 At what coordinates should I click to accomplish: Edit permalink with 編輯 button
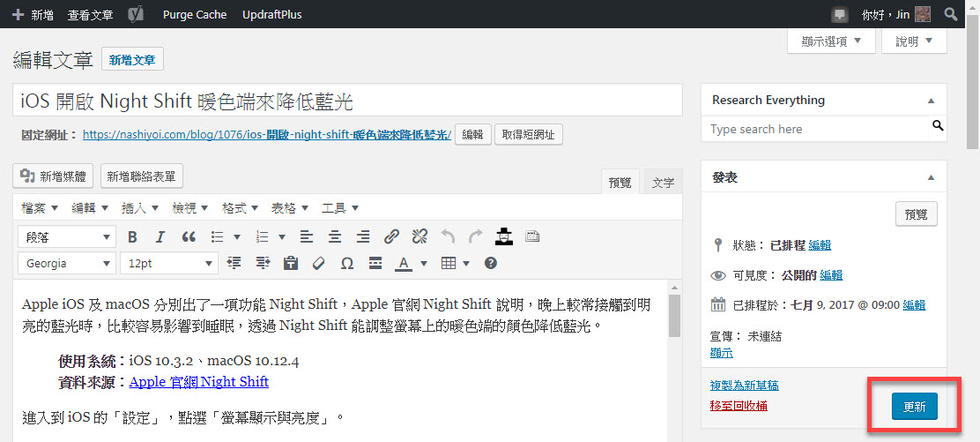click(472, 135)
